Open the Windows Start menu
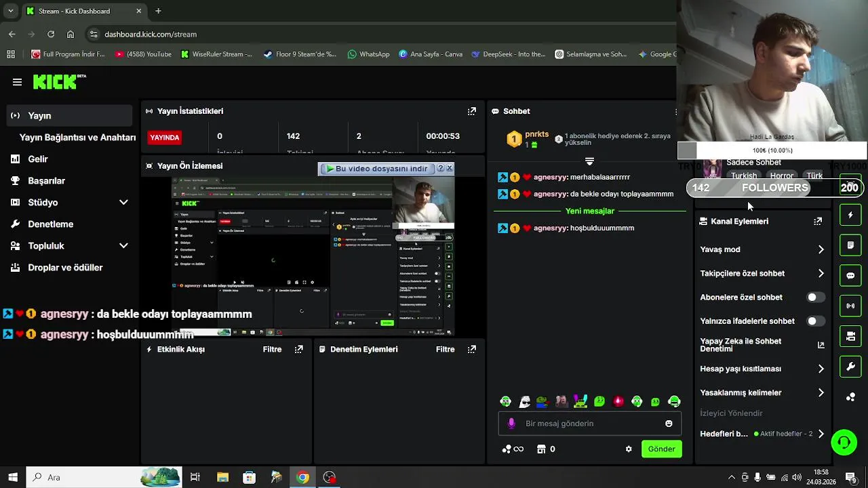Image resolution: width=868 pixels, height=488 pixels. [13, 477]
